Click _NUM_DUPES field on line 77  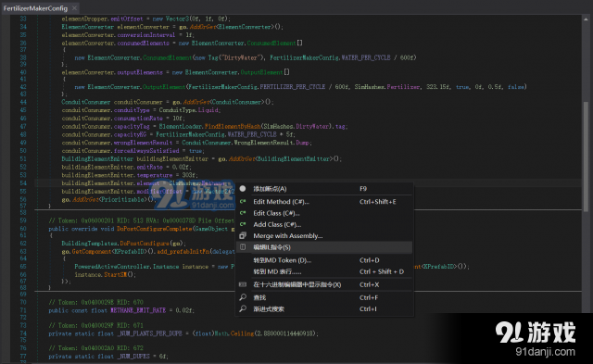coord(133,356)
